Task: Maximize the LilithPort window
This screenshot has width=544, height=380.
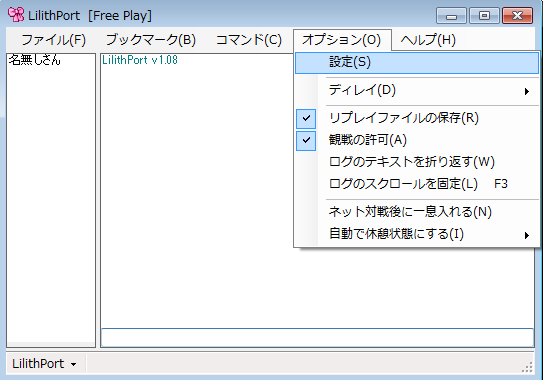Action: pyautogui.click(x=484, y=16)
